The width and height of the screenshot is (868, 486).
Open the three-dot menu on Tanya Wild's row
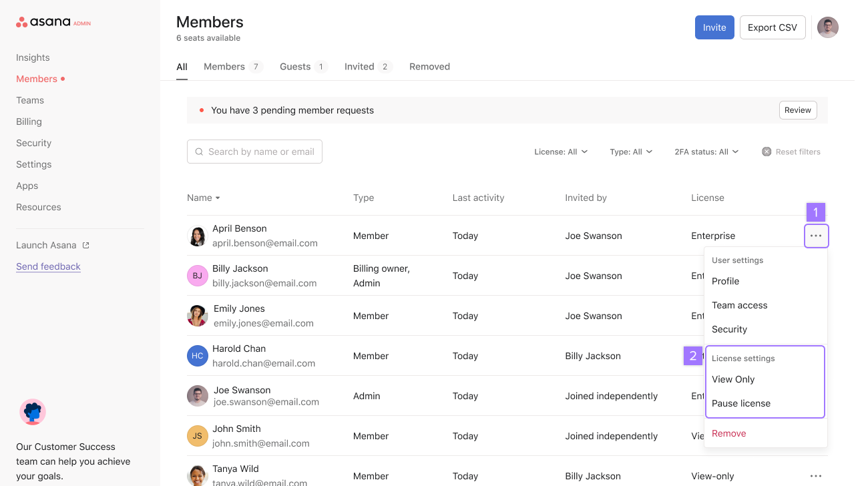point(816,475)
